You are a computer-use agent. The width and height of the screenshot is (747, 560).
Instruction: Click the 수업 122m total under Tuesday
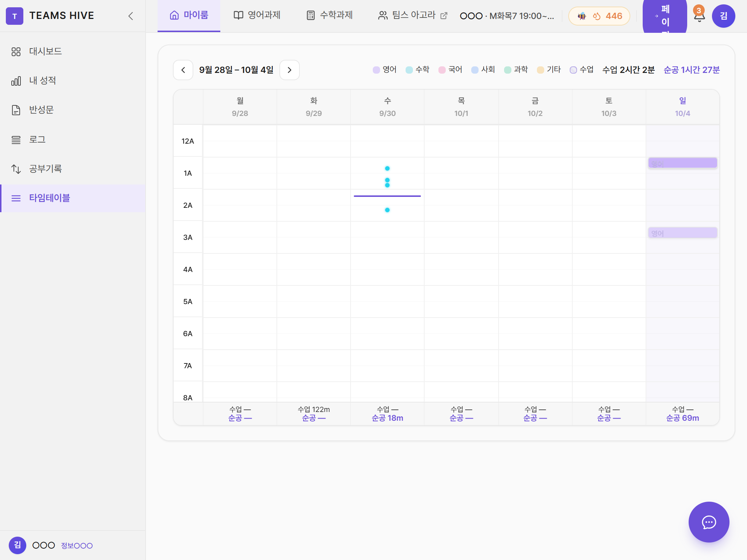314,409
